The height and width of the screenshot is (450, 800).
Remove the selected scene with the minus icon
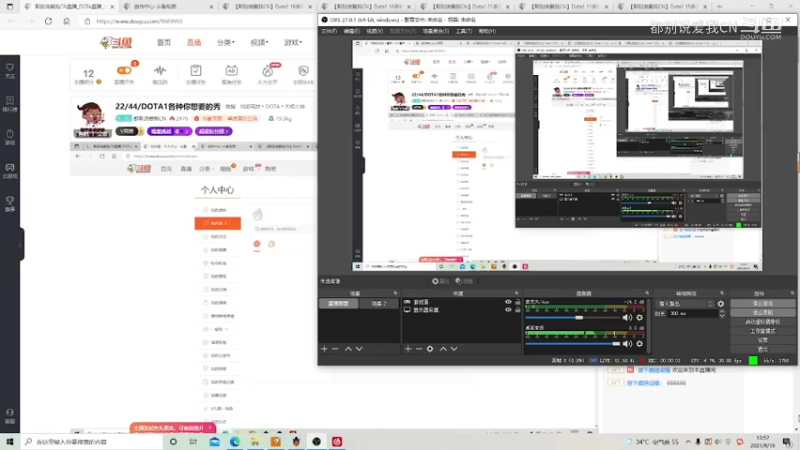pos(335,349)
